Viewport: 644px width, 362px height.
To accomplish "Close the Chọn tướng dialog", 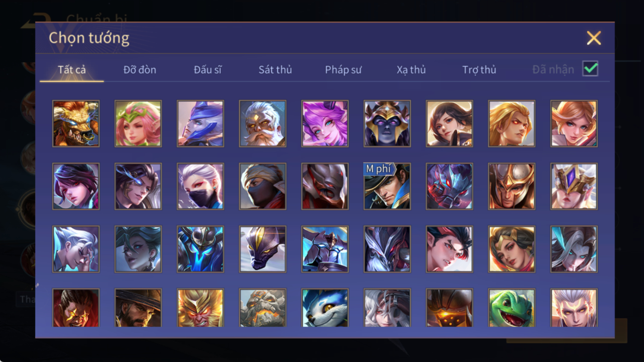I will click(594, 38).
